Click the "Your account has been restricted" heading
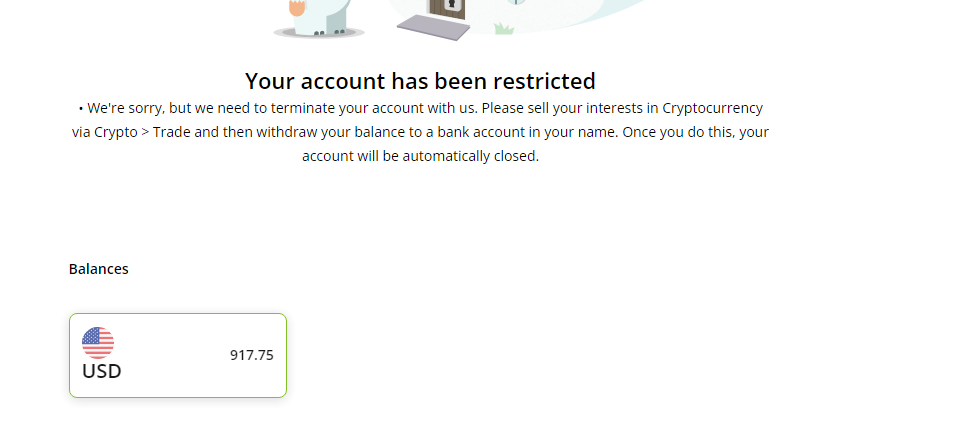Screen dimensions: 963x438 coord(420,81)
